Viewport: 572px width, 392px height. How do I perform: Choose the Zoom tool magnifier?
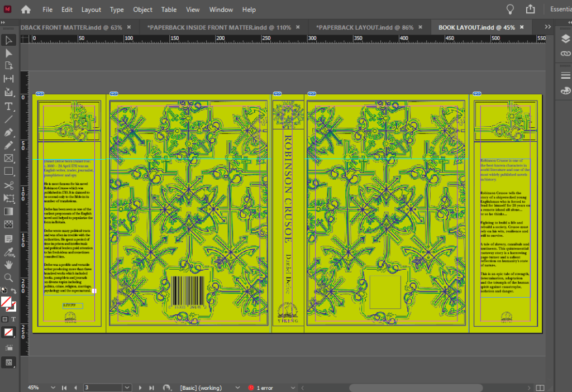pyautogui.click(x=8, y=278)
